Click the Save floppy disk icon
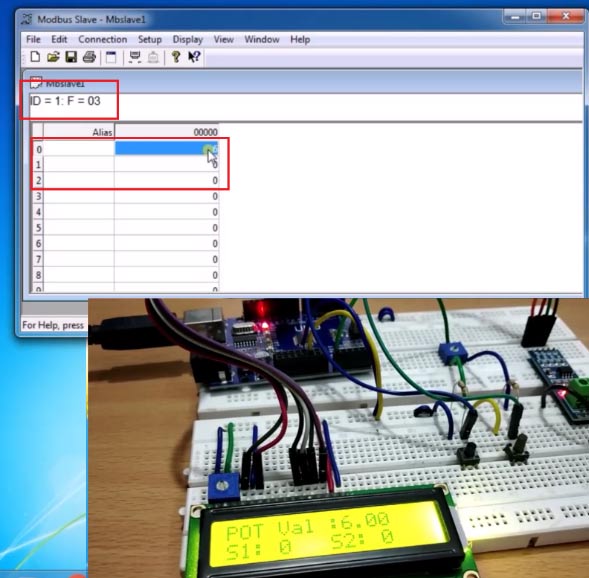Viewport: 589px width, 578px height. (x=71, y=57)
